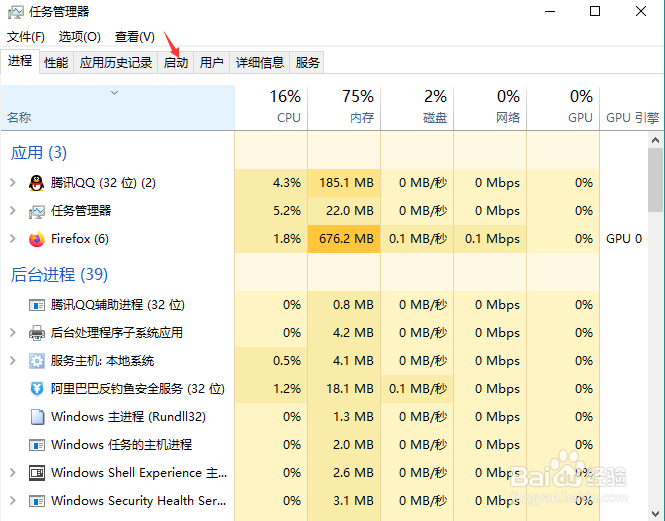The width and height of the screenshot is (665, 521).
Task: Switch to the 用户 tab
Action: (x=212, y=63)
